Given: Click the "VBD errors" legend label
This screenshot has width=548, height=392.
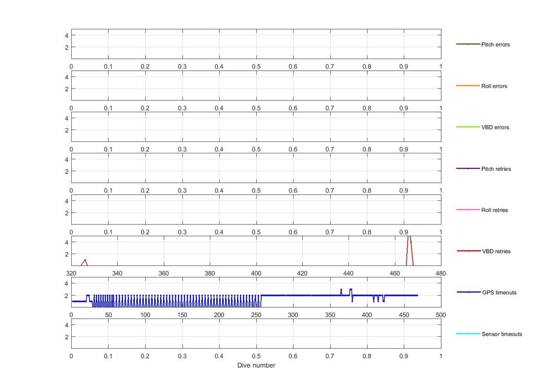Looking at the screenshot, I should [495, 127].
